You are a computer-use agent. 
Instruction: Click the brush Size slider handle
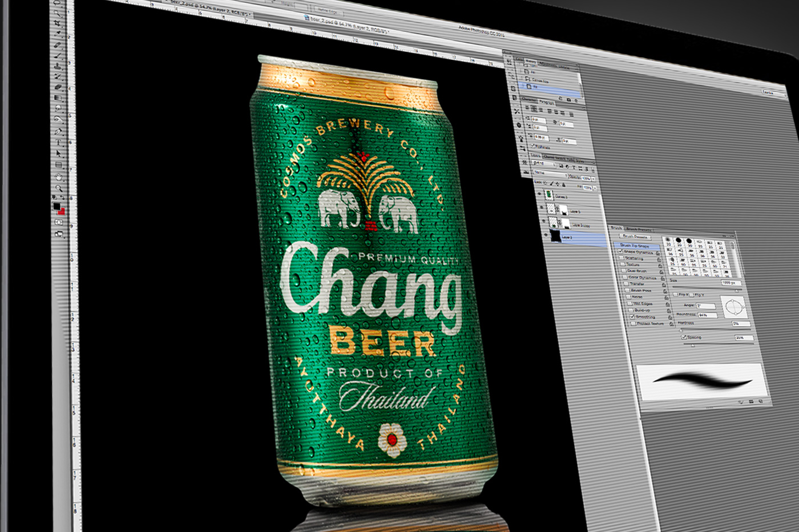(x=737, y=291)
